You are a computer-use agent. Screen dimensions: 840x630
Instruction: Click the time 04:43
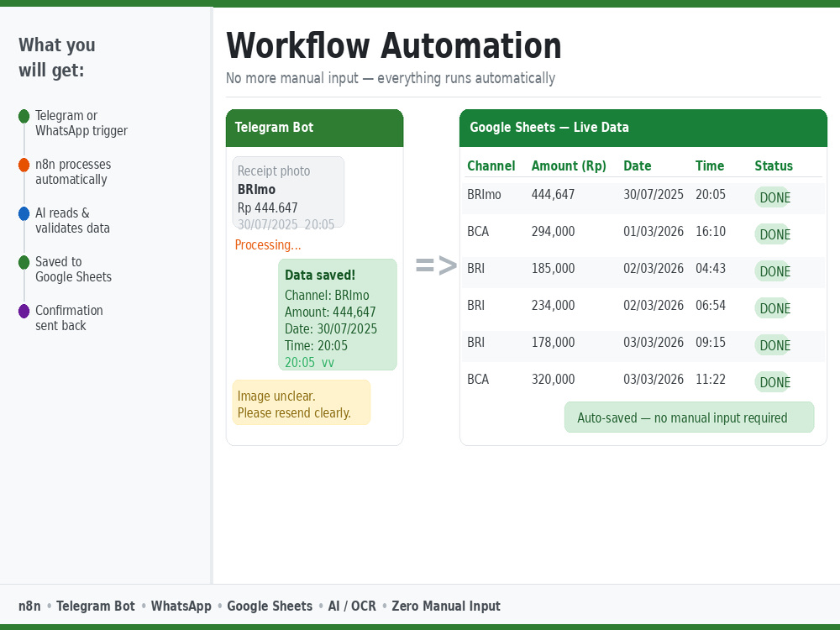pos(711,269)
